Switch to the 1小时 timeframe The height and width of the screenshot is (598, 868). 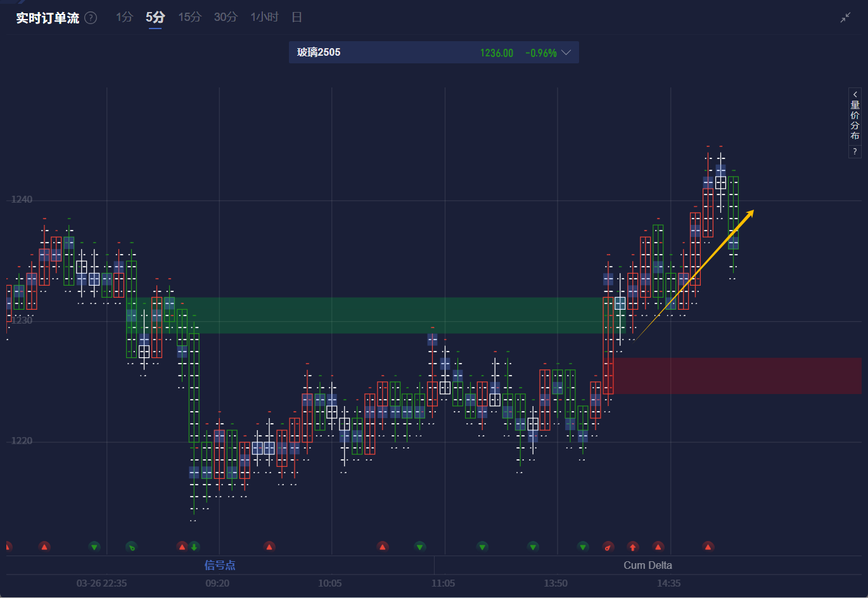tap(264, 17)
